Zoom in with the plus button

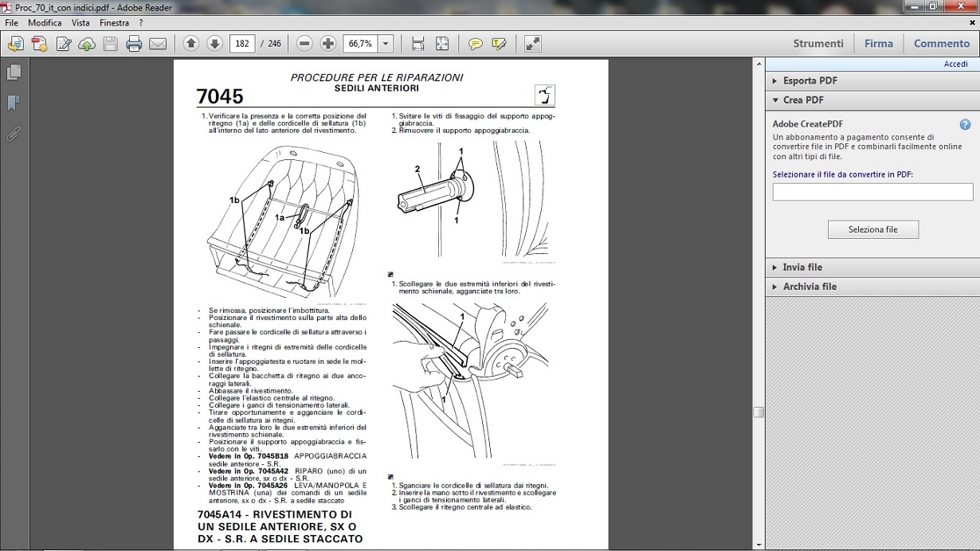pos(327,44)
